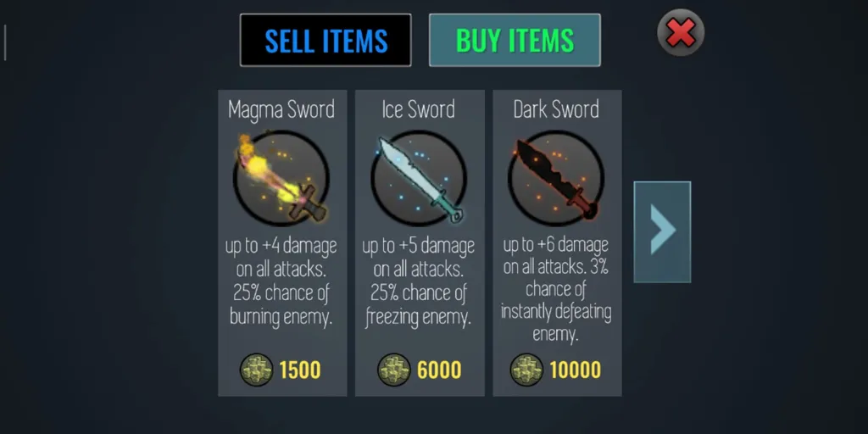Read Magma Sword burning enemy description
The image size is (868, 434).
[281, 281]
